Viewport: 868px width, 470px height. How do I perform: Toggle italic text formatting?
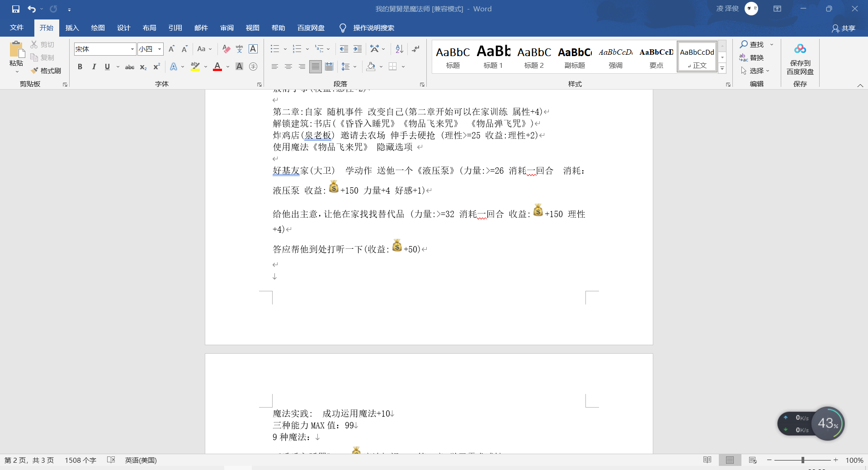pos(94,66)
